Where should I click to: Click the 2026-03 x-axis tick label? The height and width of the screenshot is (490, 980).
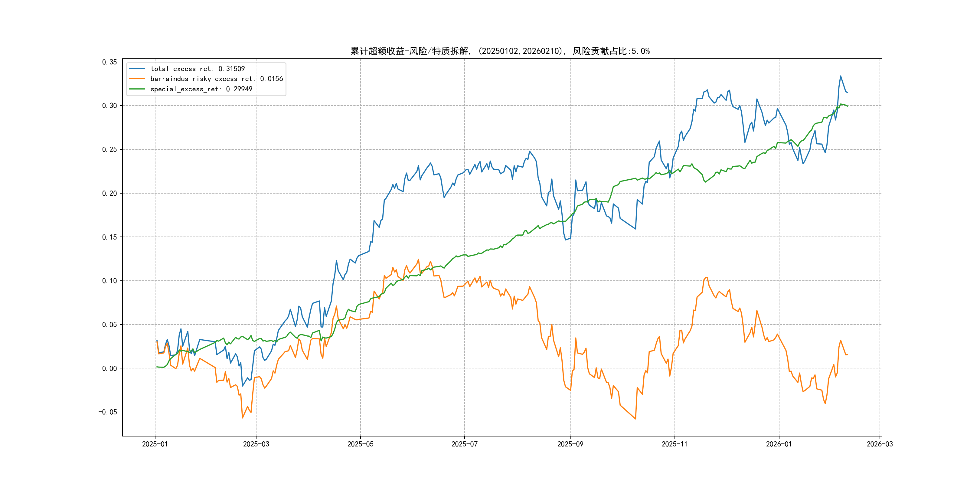click(x=880, y=444)
